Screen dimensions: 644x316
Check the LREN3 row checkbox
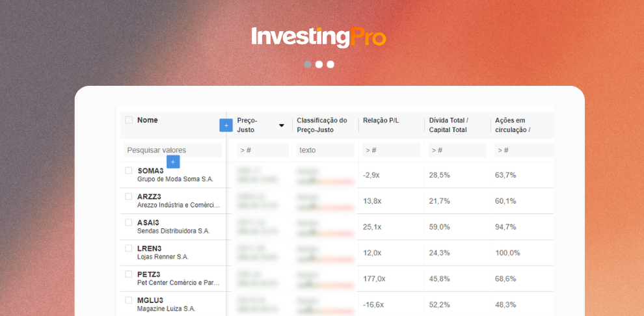tap(129, 248)
